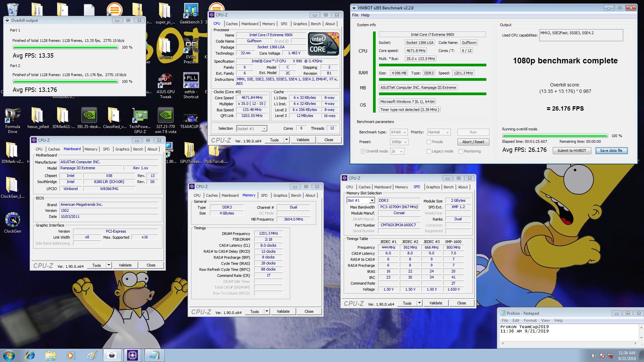Viewport: 644px width, 362px height.
Task: Open the Slot #1 dropdown in SPD window
Action: point(360,200)
